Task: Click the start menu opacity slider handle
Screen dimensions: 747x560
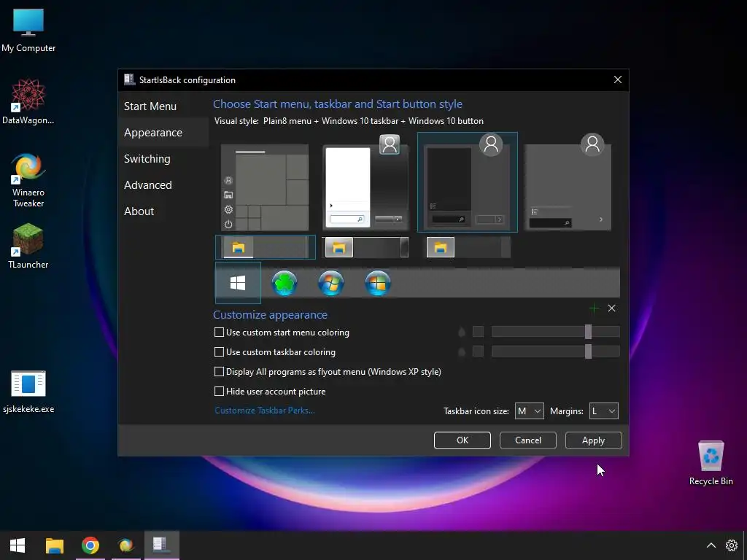Action: click(589, 332)
